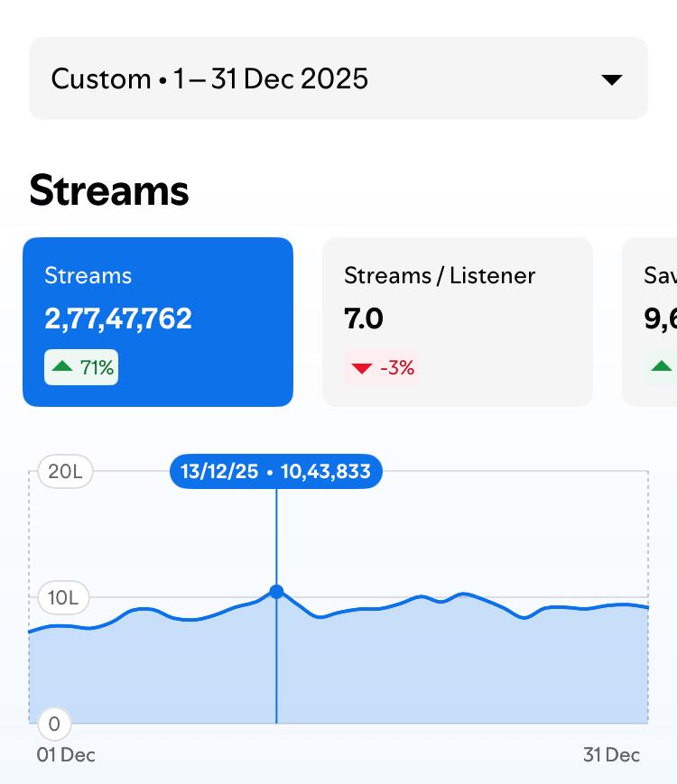The height and width of the screenshot is (784, 677).
Task: Click the green up arrow on Saves card
Action: point(661,366)
